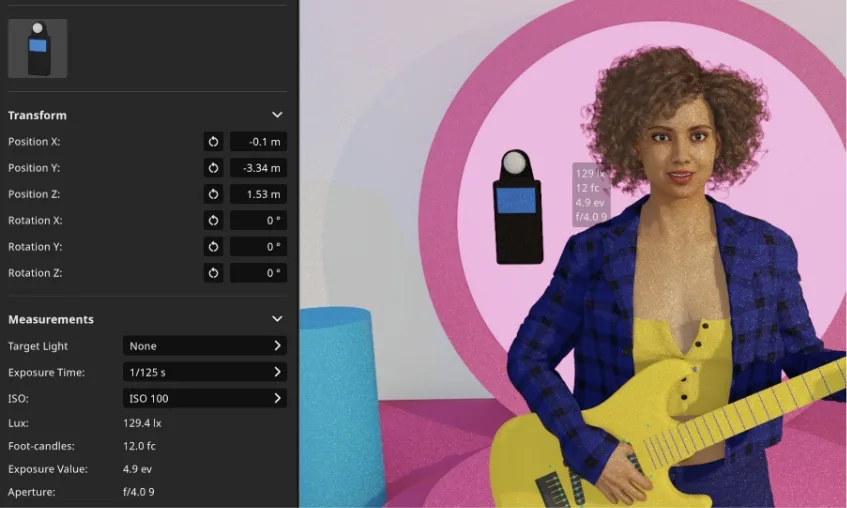Edit the Rotation X degree field
The image size is (847, 508).
[258, 220]
